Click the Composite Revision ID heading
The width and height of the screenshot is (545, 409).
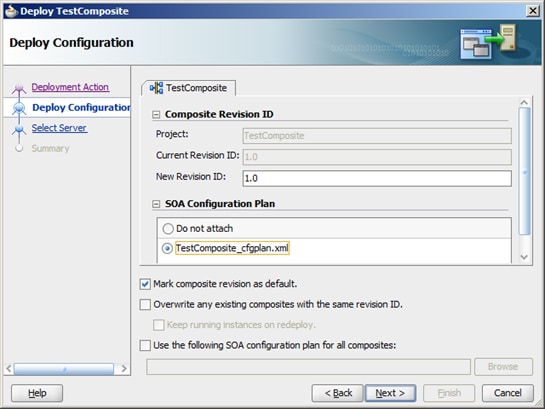tap(219, 114)
